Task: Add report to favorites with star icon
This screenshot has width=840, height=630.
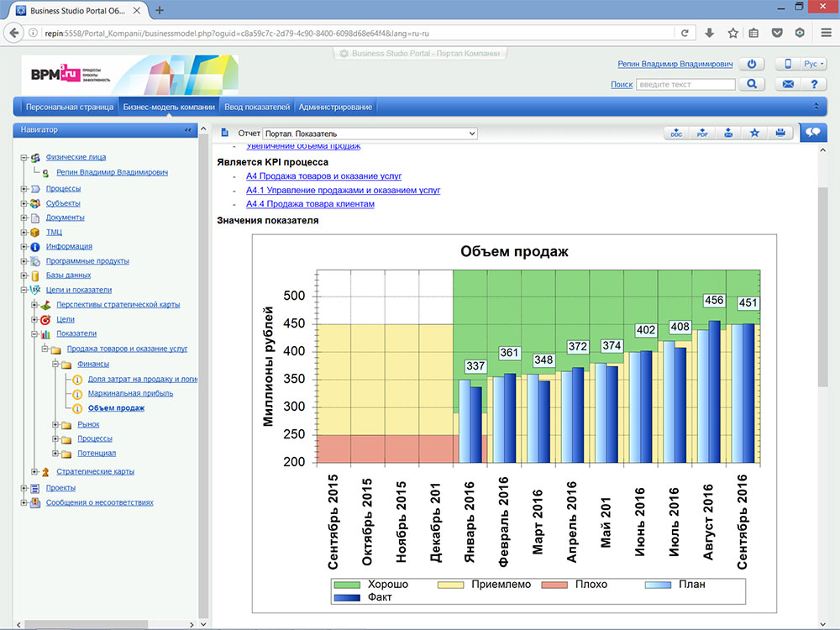Action: [x=754, y=133]
